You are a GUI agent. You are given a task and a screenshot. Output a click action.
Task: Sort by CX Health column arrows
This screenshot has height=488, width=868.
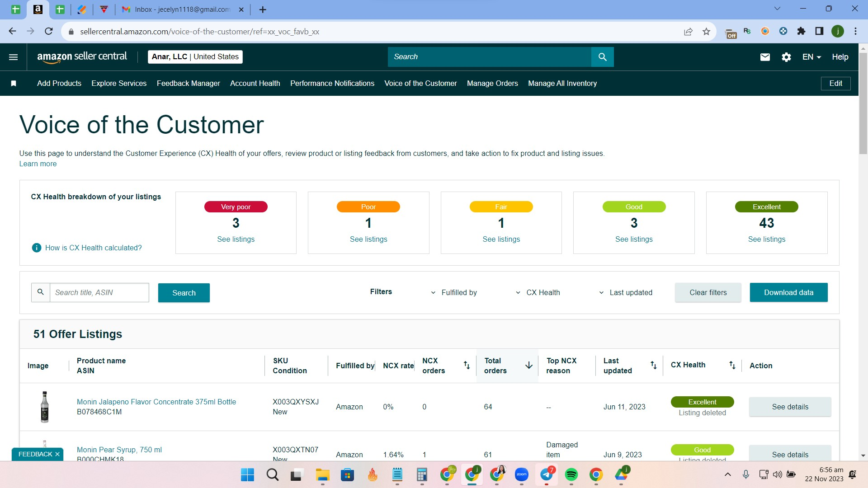coord(732,365)
